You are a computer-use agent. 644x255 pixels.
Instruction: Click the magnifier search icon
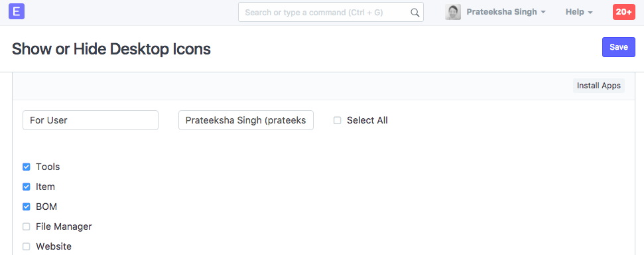pos(415,13)
